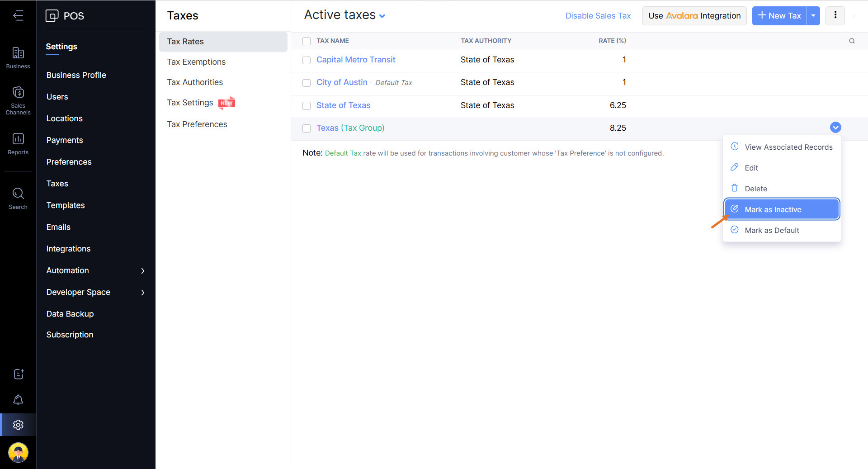Open the Reports icon in sidebar
This screenshot has height=469, width=868.
click(x=18, y=143)
